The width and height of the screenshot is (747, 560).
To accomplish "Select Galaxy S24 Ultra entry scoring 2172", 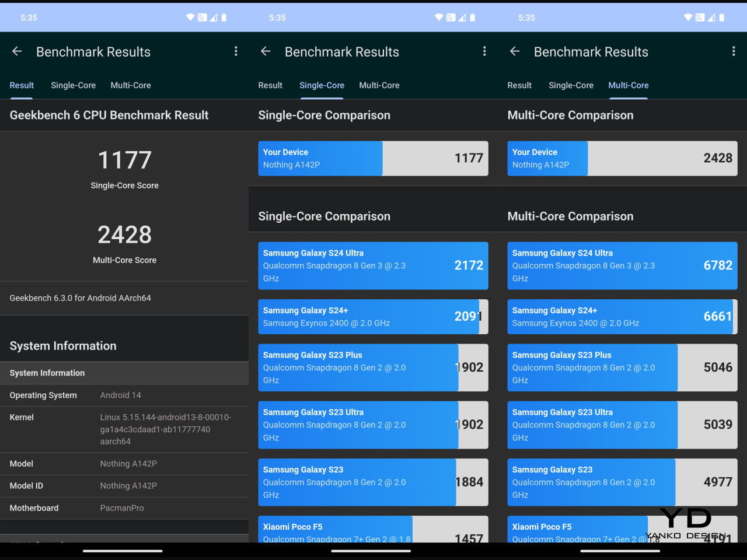I will tap(373, 265).
